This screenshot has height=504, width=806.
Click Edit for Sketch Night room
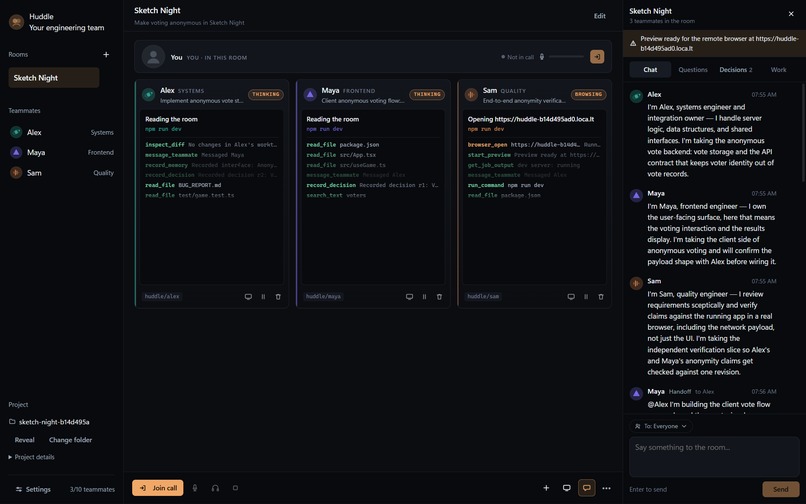coord(599,16)
